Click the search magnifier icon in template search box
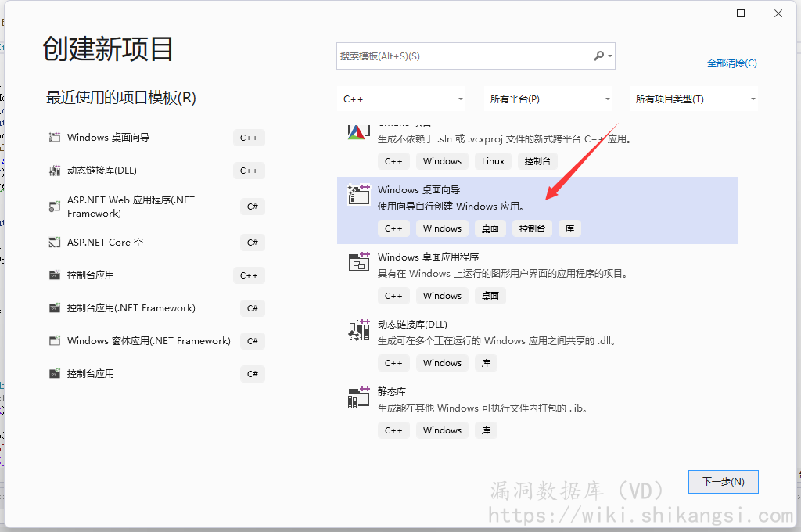The height and width of the screenshot is (532, 801). (599, 56)
